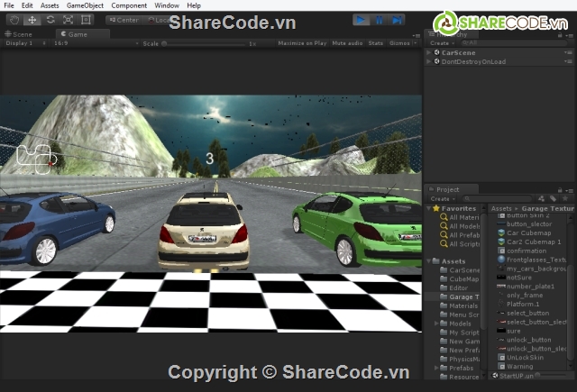Select the Warning asset
Screen dimensions: 577x392
click(515, 366)
